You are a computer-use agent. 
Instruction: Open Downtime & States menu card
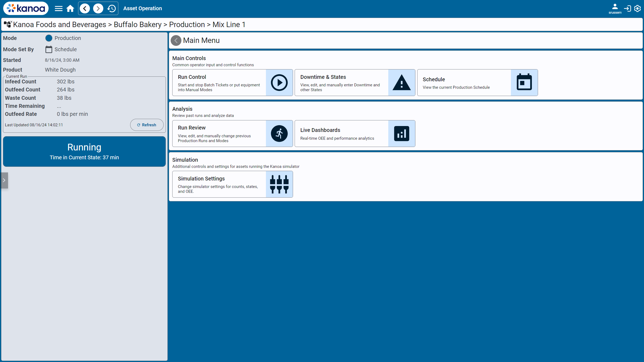pyautogui.click(x=355, y=83)
